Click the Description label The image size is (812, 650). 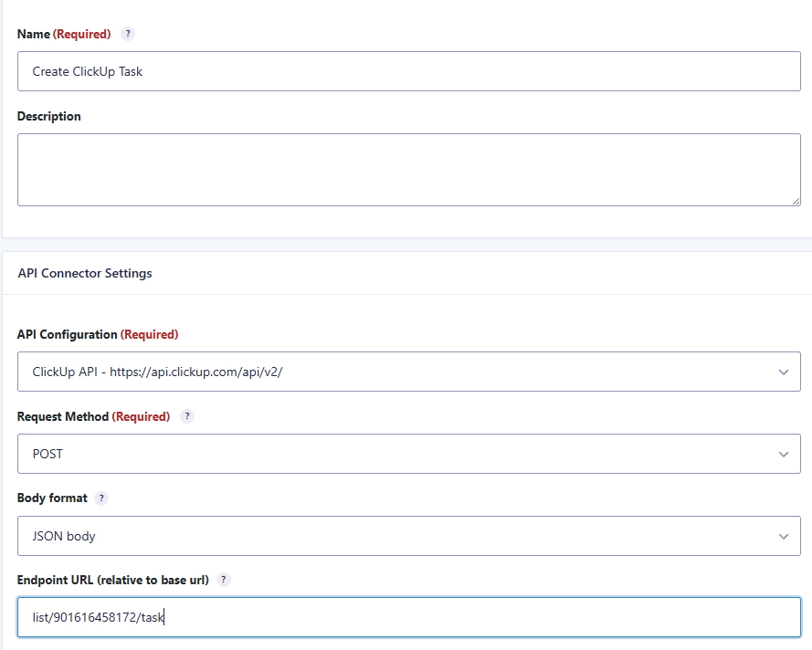pos(49,117)
